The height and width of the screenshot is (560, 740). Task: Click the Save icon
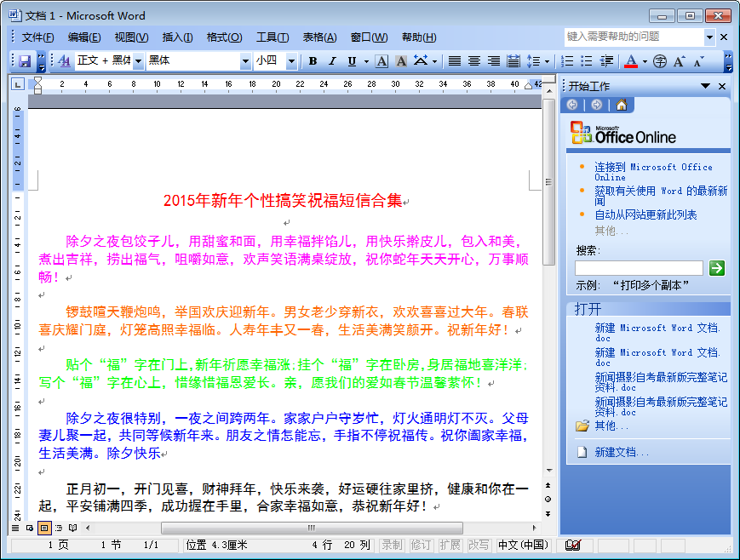tap(24, 61)
